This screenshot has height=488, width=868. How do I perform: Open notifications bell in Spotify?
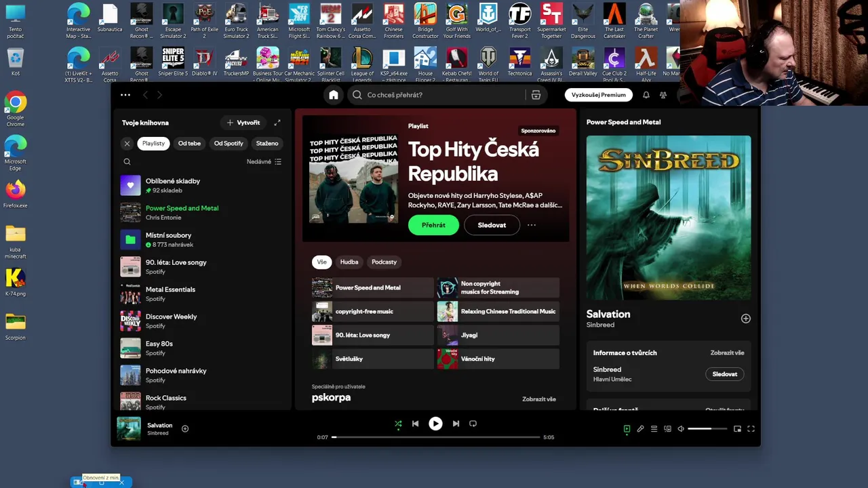646,95
